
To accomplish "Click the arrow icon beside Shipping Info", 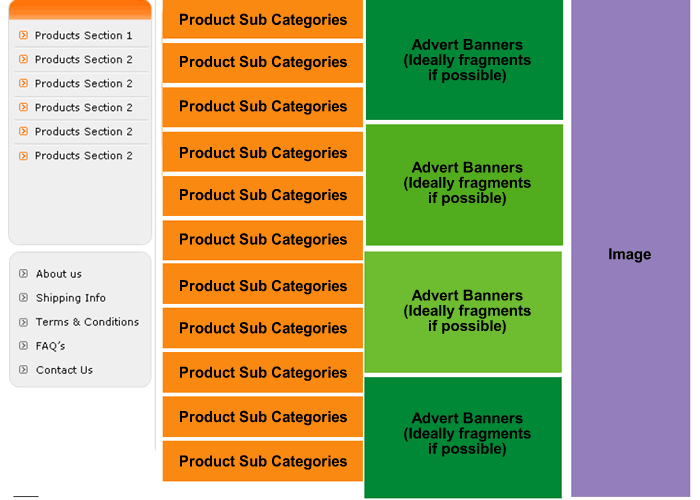I will pos(24,298).
